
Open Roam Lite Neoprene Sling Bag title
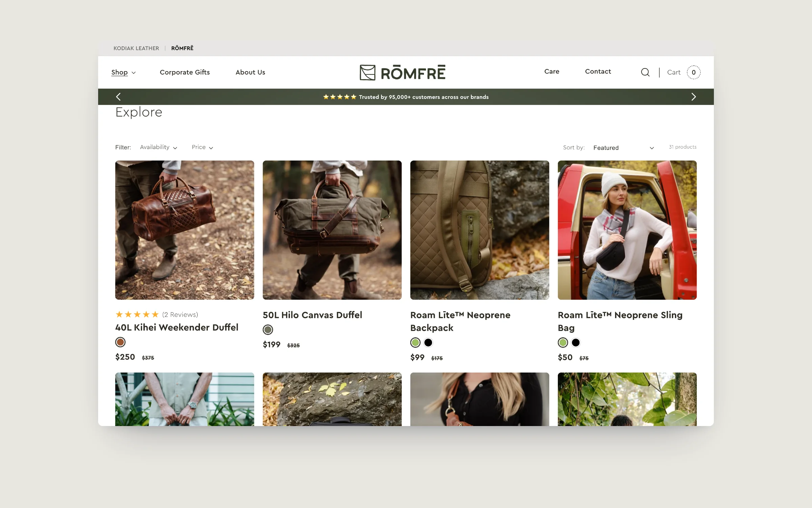tap(620, 321)
